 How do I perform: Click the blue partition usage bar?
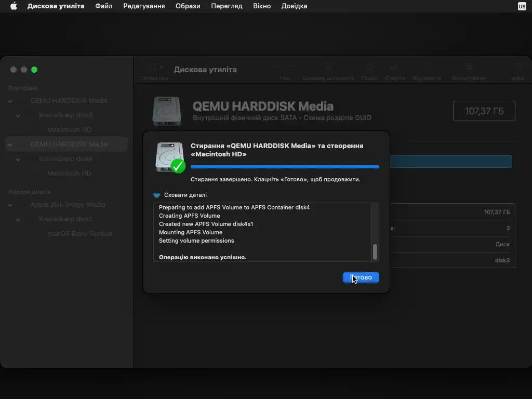(x=451, y=162)
